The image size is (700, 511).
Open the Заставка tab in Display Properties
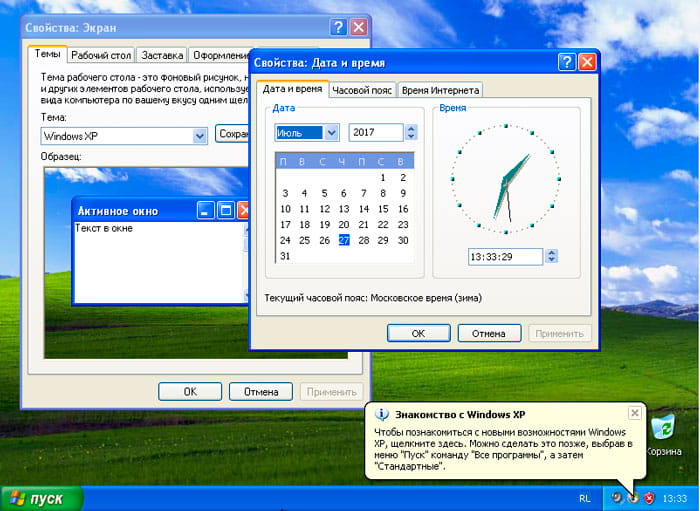pos(162,55)
